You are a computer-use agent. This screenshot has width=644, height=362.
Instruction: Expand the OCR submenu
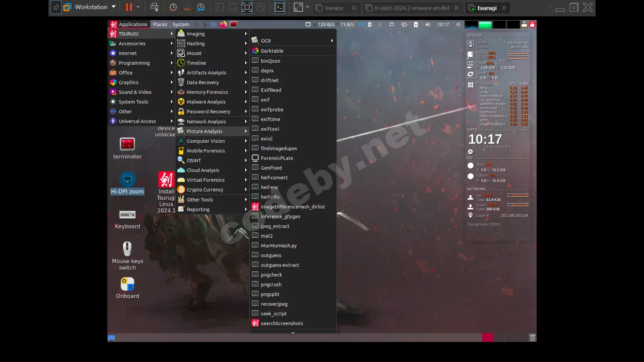[x=293, y=41]
